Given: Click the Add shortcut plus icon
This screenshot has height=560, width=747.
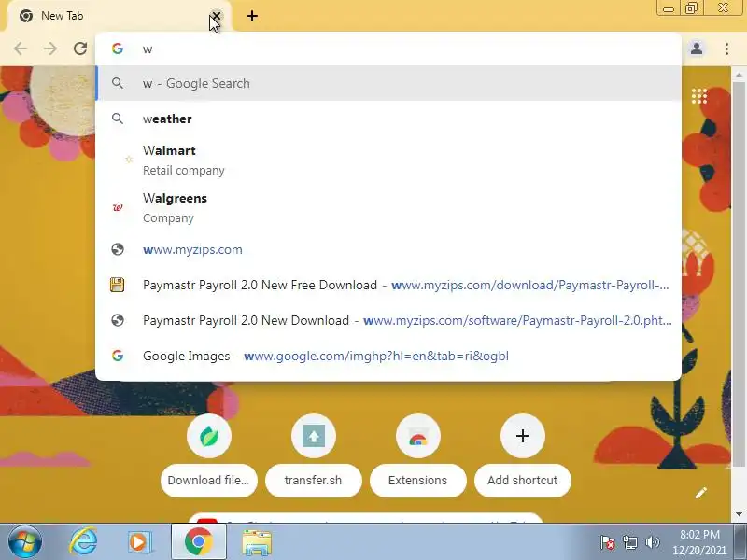Looking at the screenshot, I should click(523, 436).
